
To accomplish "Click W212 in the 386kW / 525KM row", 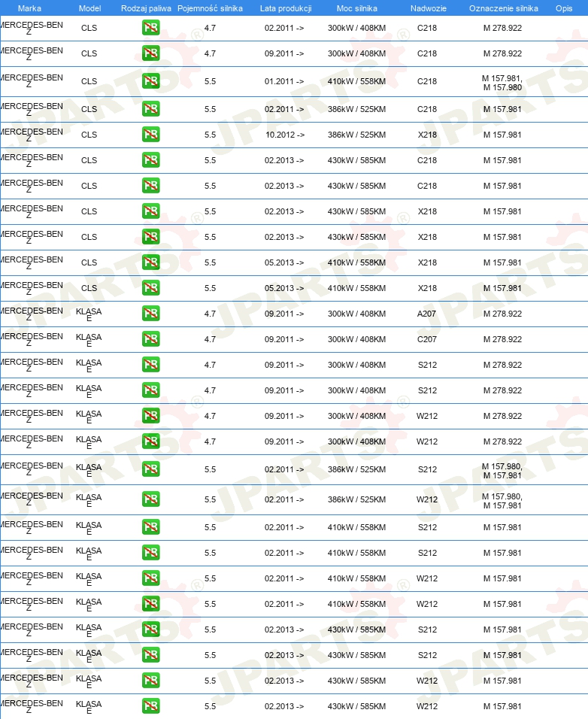I will [427, 499].
